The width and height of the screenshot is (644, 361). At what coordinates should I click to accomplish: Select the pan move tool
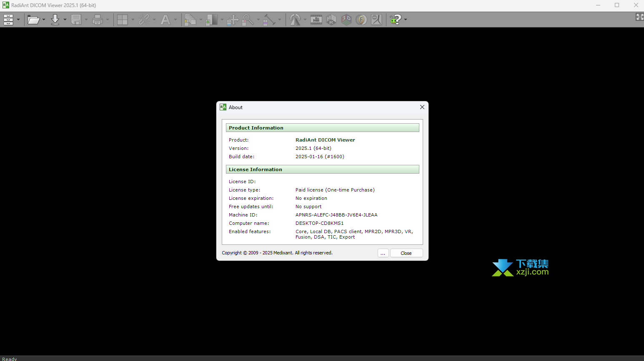tap(233, 20)
